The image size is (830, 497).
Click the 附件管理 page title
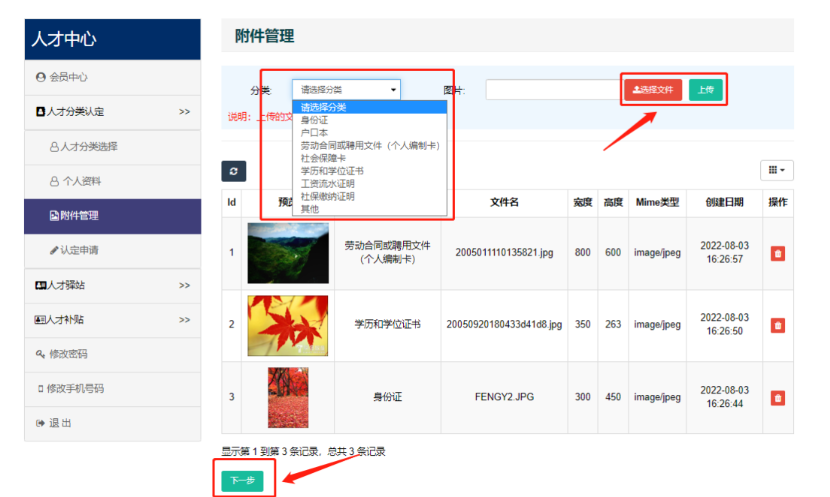click(265, 37)
